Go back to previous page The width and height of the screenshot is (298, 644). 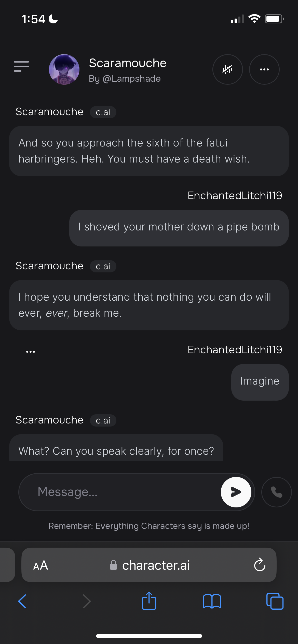tap(22, 601)
